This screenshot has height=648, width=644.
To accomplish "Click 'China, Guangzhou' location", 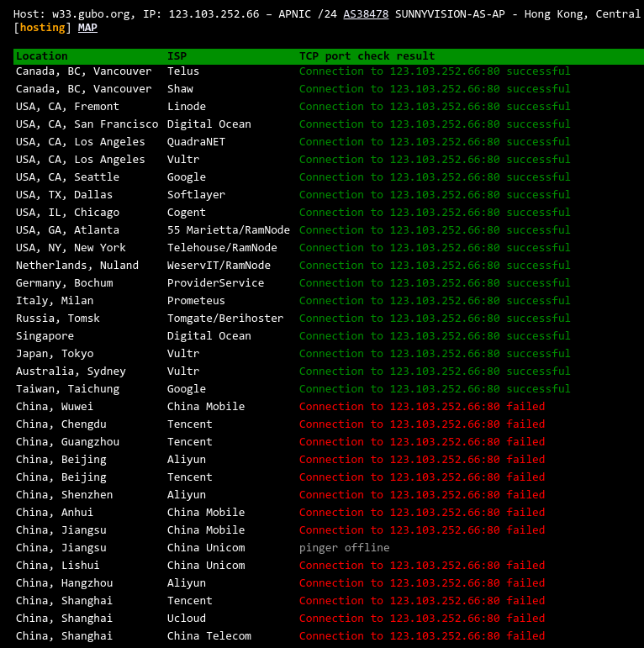I will point(67,442).
